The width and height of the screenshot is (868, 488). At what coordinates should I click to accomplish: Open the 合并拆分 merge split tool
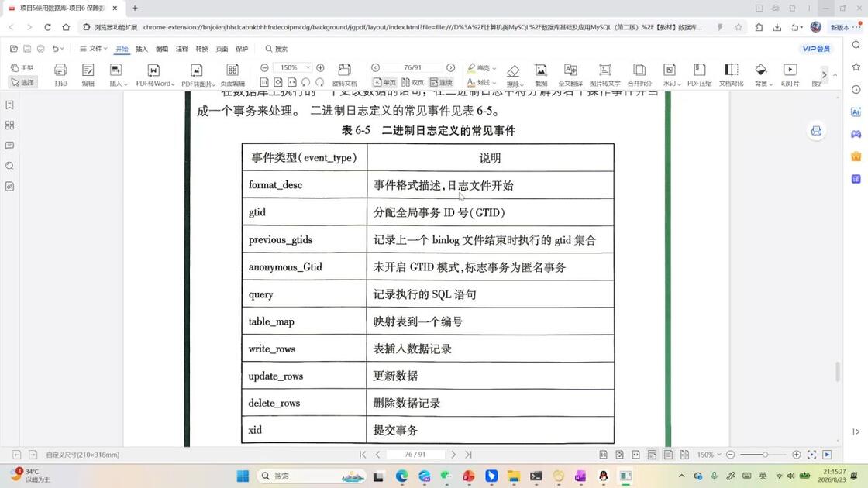pos(639,74)
